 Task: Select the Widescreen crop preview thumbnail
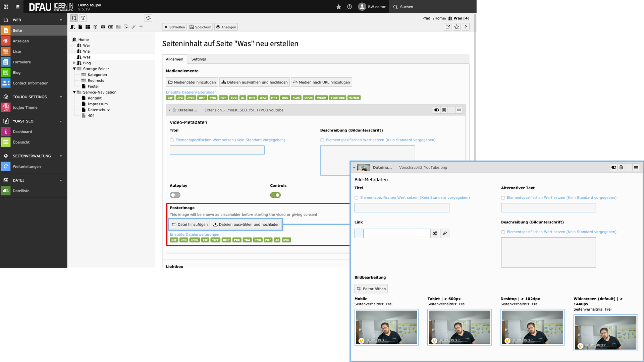pyautogui.click(x=605, y=333)
